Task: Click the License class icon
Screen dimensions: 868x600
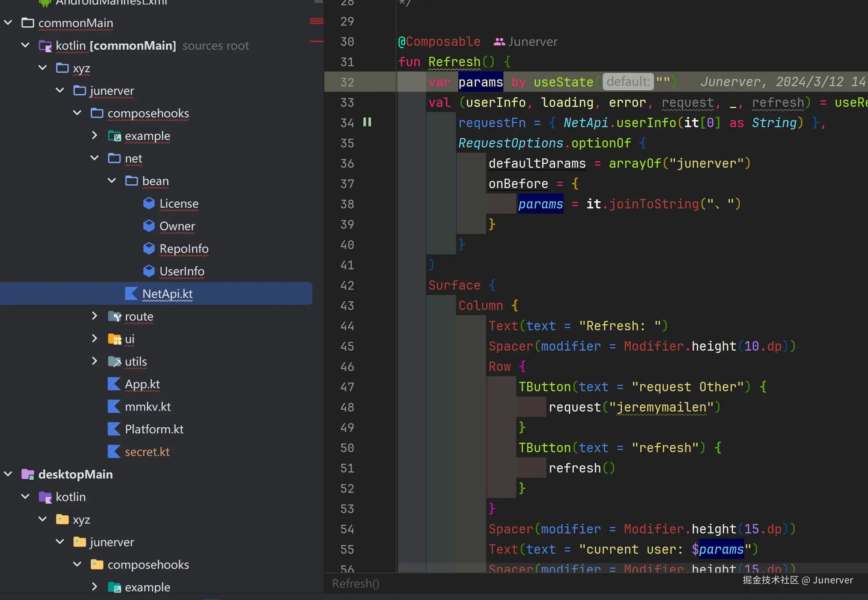Action: (149, 204)
